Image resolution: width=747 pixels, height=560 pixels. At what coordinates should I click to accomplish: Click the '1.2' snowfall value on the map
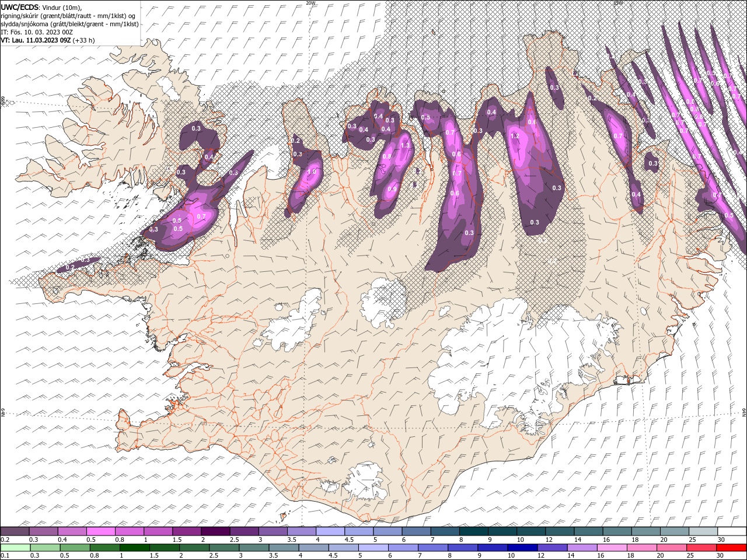[x=515, y=136]
